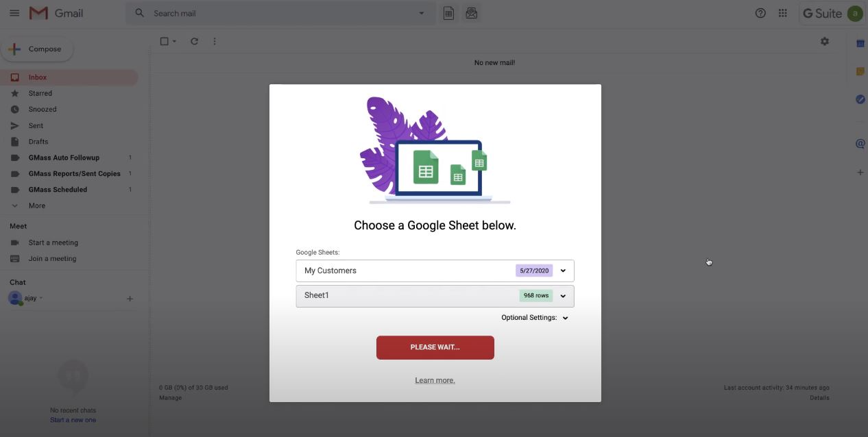Open Google Tasks side panel icon
Screen dimensions: 868x437
tap(860, 100)
